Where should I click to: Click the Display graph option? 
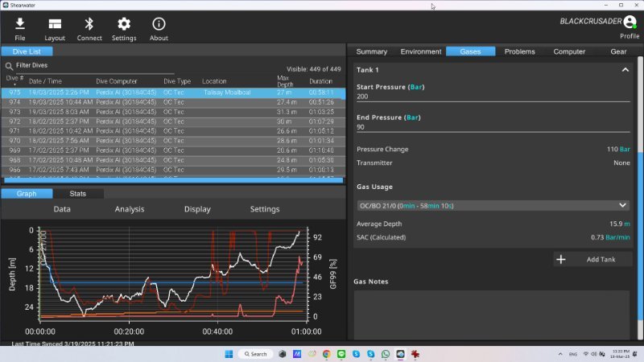pyautogui.click(x=197, y=209)
